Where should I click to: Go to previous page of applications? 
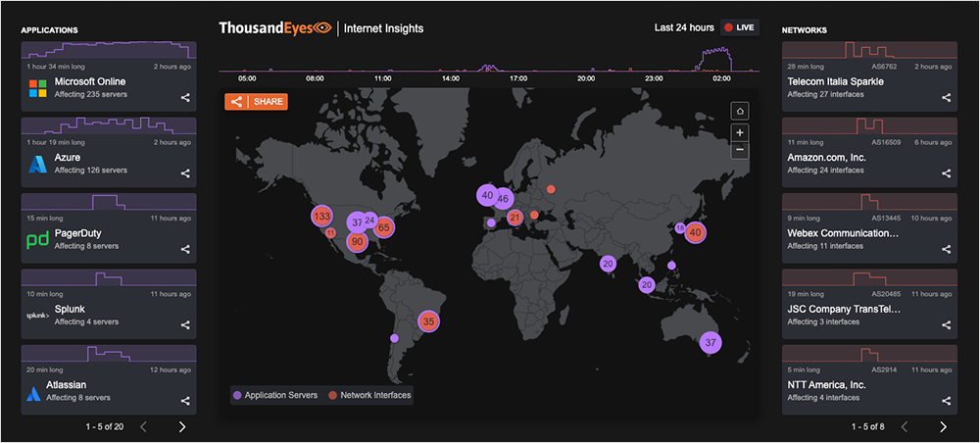point(144,426)
